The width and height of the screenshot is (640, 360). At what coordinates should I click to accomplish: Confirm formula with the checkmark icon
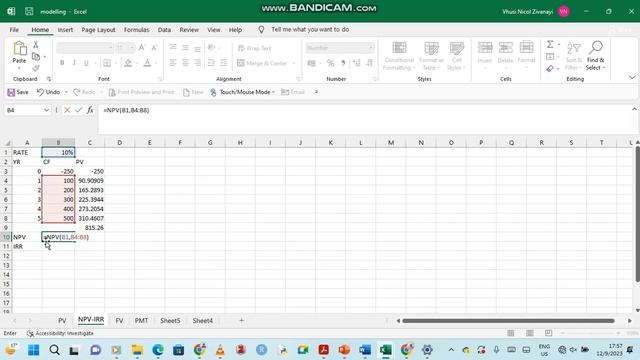[x=78, y=110]
